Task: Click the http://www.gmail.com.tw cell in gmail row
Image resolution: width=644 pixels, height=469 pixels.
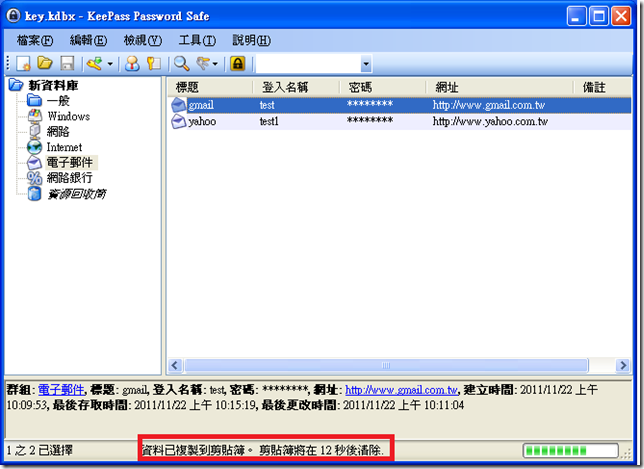Action: tap(489, 105)
